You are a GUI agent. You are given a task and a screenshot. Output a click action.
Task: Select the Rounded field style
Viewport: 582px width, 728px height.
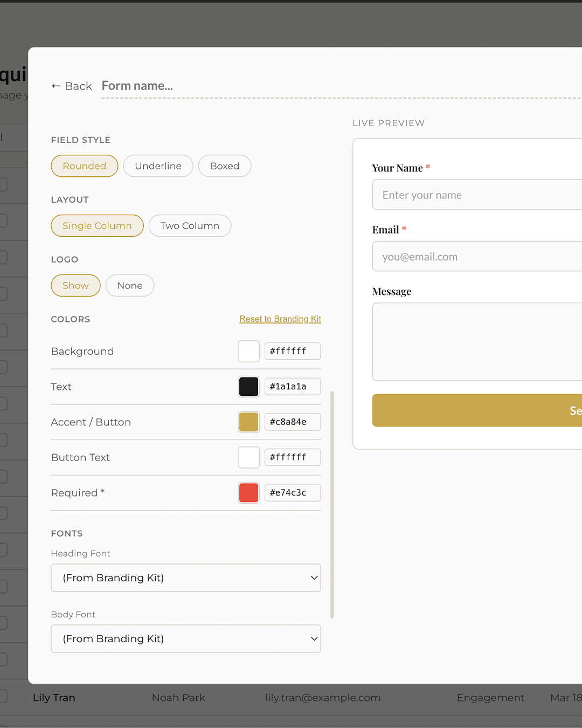point(84,166)
